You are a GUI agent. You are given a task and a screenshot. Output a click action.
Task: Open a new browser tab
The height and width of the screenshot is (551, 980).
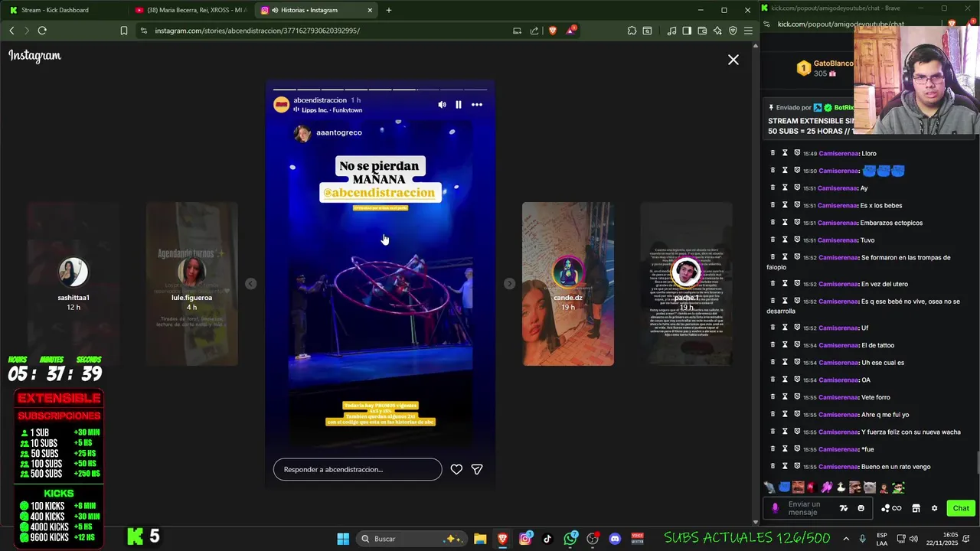point(389,10)
